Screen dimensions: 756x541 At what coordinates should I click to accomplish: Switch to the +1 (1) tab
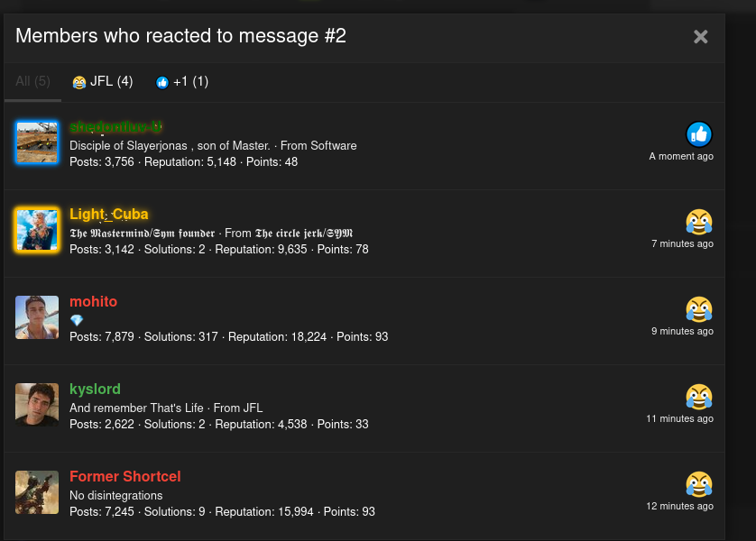(x=181, y=82)
